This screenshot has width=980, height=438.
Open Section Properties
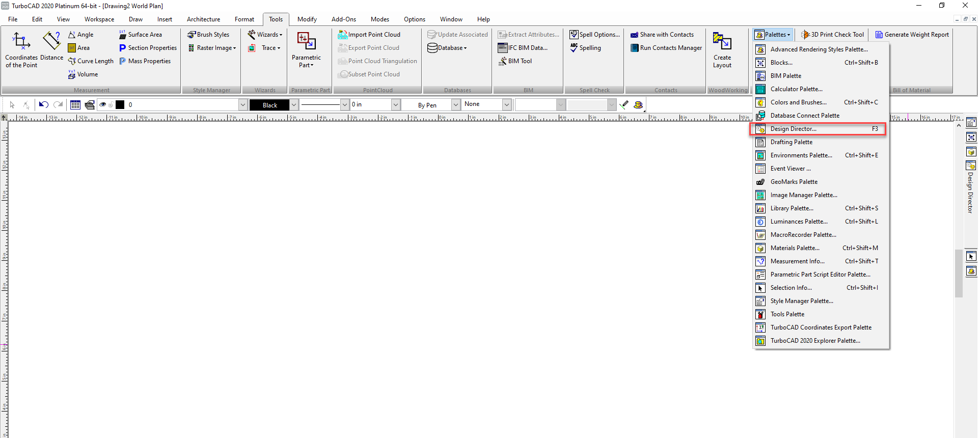click(148, 48)
